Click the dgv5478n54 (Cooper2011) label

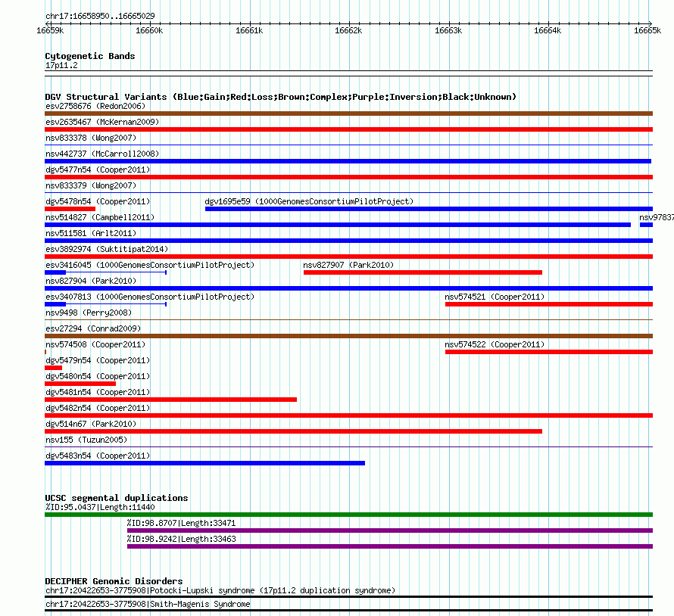[98, 201]
